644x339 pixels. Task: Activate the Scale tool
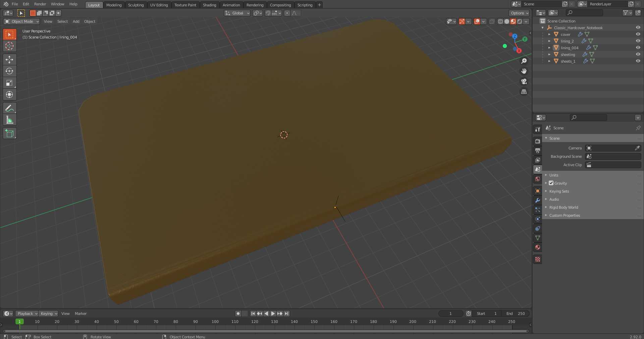pos(9,83)
